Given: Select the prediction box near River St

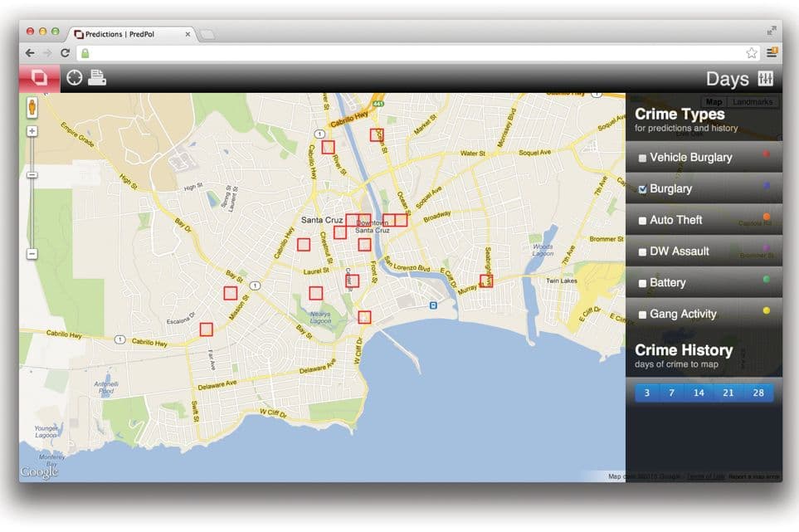Looking at the screenshot, I should (x=329, y=147).
